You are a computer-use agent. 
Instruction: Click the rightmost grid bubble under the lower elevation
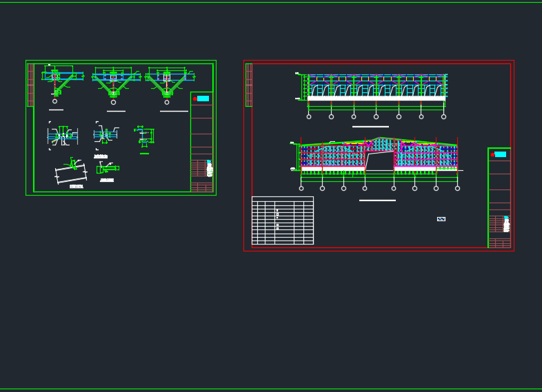[x=458, y=189]
